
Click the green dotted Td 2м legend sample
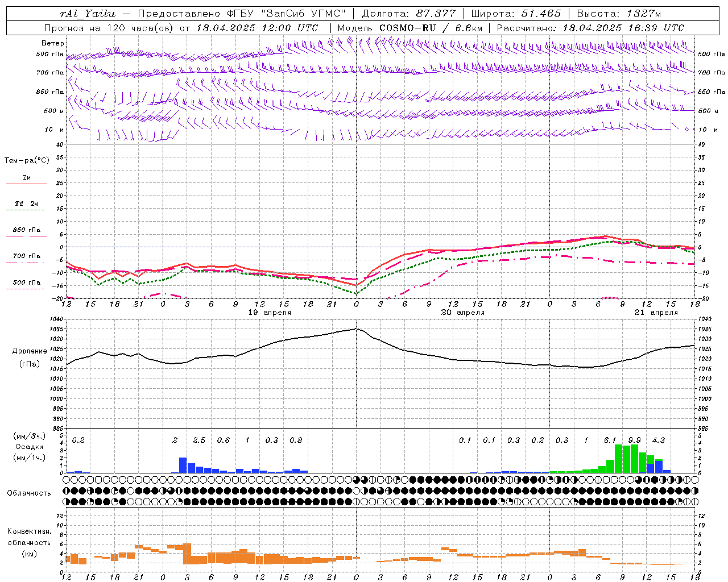26,210
